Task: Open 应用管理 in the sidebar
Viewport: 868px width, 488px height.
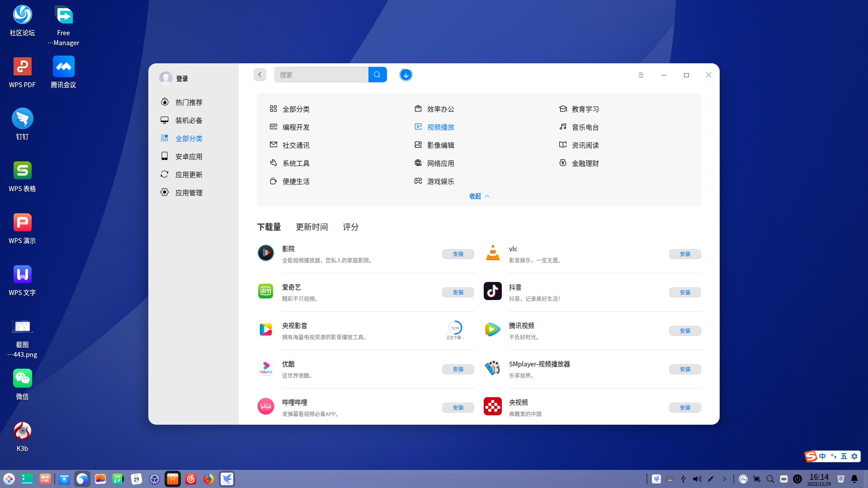Action: pos(189,192)
